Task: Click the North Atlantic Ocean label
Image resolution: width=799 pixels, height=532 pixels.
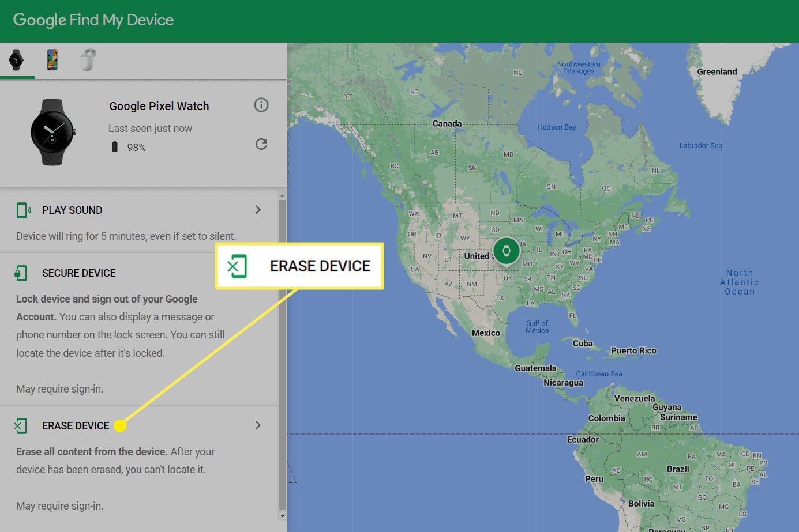Action: pyautogui.click(x=740, y=282)
